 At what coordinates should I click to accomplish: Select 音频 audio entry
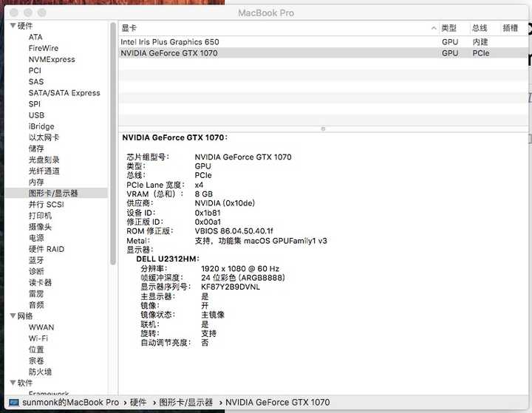tap(36, 304)
